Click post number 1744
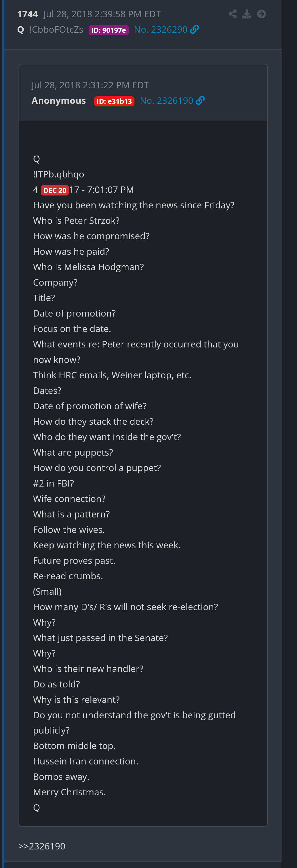Image resolution: width=297 pixels, height=868 pixels. [27, 14]
